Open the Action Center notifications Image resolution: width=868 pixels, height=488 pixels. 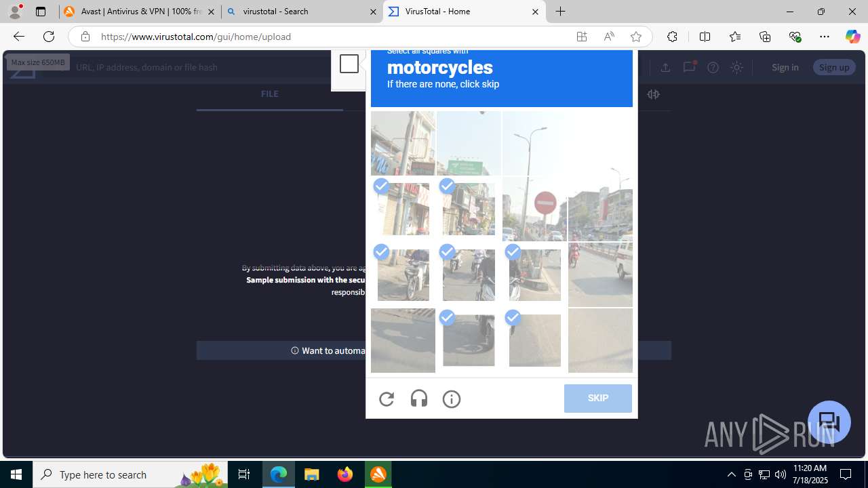[846, 474]
